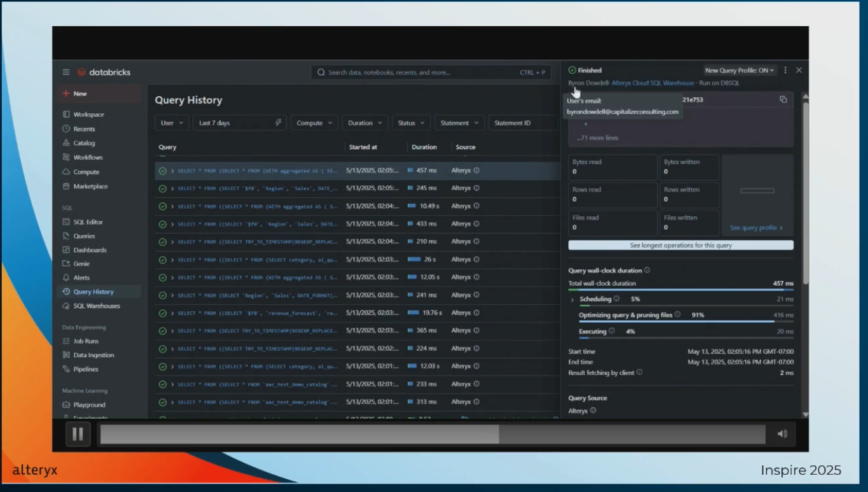The height and width of the screenshot is (492, 868).
Task: Expand the query row lasting 12.05 s
Action: [x=172, y=278]
